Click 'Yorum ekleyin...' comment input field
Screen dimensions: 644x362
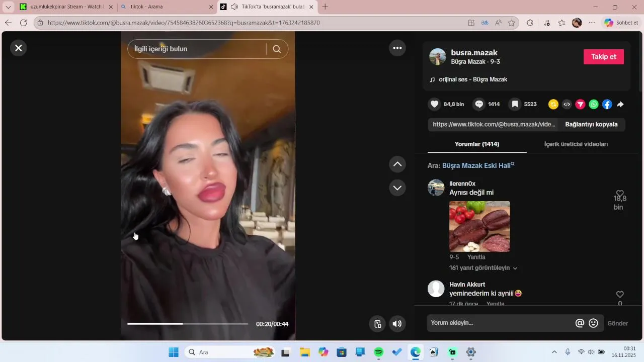point(501,323)
